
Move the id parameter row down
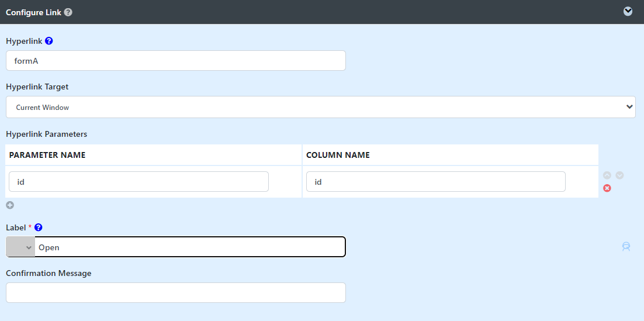pos(620,175)
